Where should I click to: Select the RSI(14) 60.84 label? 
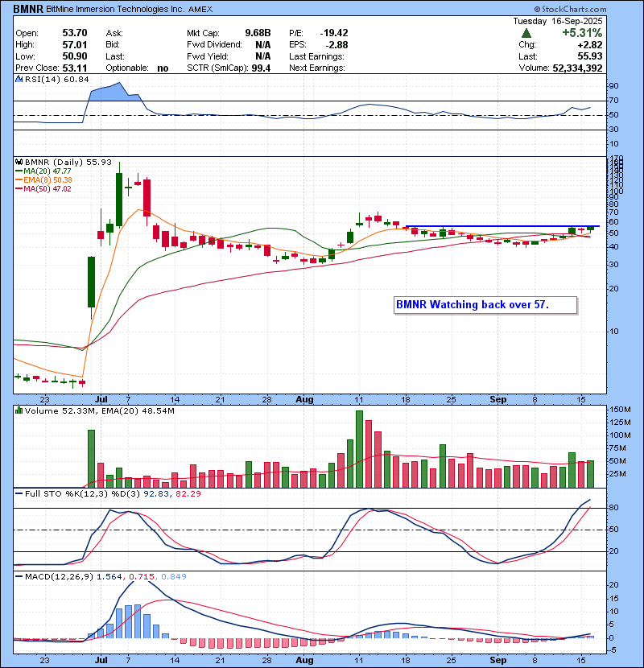click(x=56, y=79)
